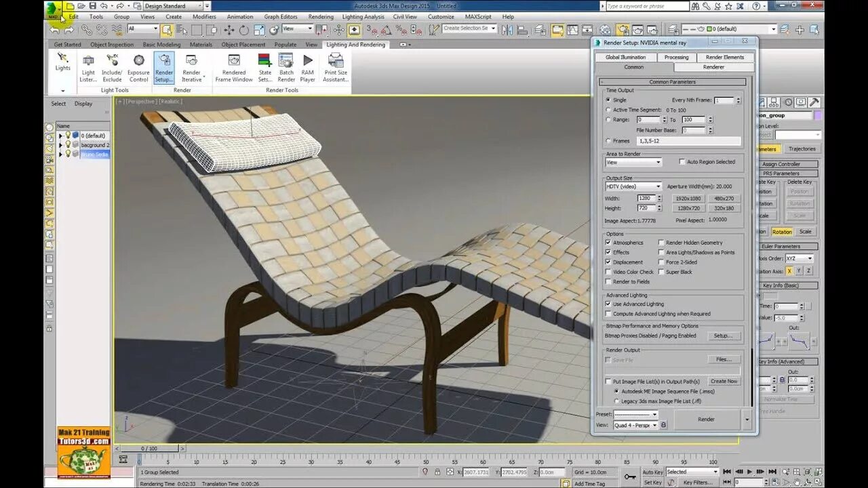The width and height of the screenshot is (868, 488).
Task: Select the Active Time Segment radio button
Action: (608, 110)
